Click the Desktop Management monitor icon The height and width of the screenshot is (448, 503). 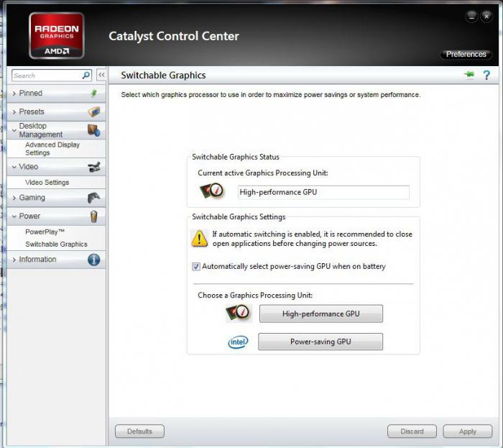coord(93,130)
